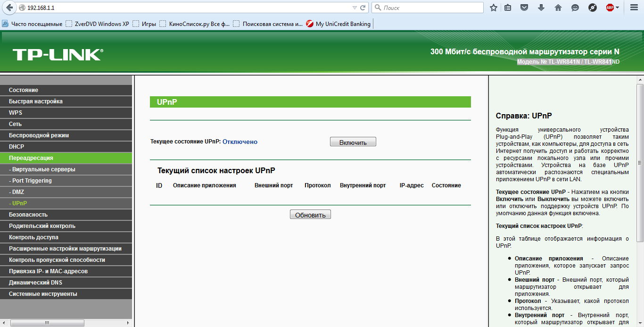Click the sidebar scroll-left arrow

click(4, 323)
